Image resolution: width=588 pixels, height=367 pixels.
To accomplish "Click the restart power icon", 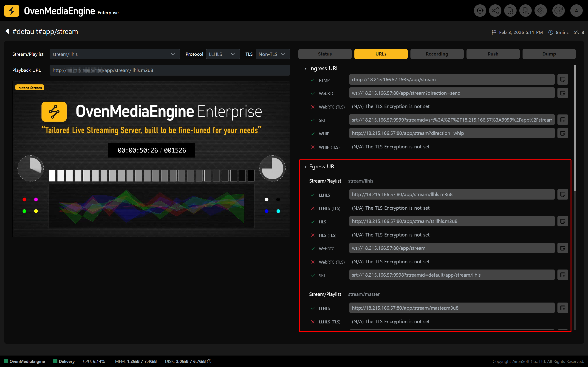I will pyautogui.click(x=558, y=11).
